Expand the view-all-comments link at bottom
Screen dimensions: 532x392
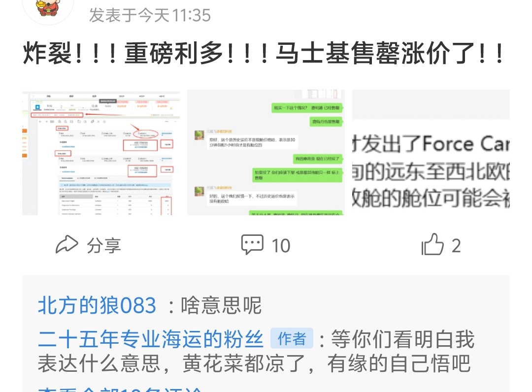[121, 389]
